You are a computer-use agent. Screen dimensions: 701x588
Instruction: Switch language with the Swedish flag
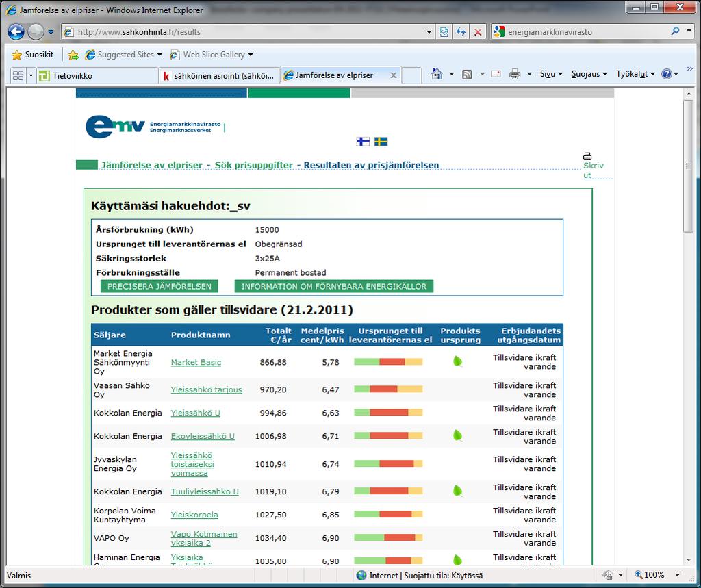coord(381,142)
